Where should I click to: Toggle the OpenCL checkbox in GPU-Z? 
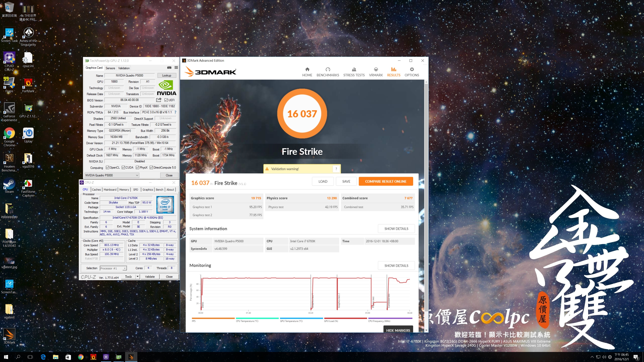tap(108, 167)
